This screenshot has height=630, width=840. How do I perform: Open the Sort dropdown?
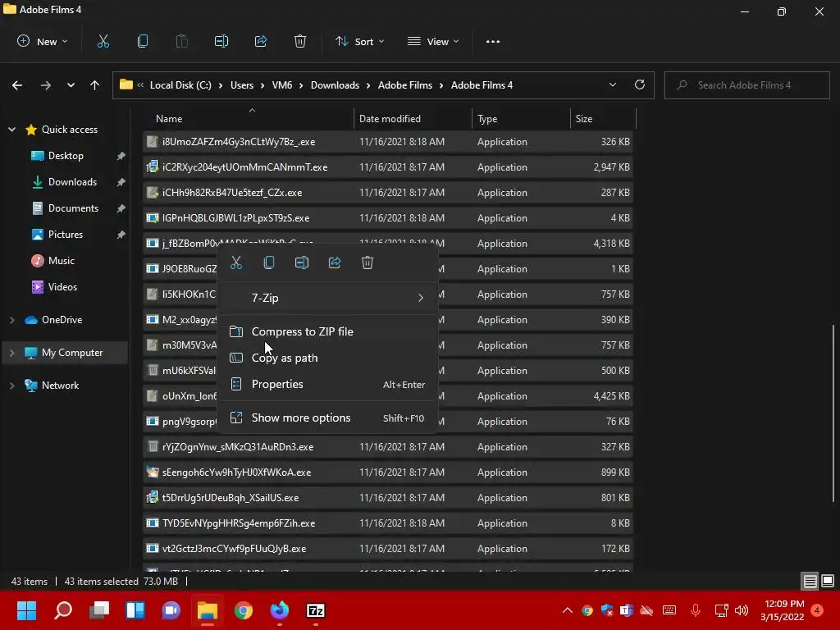tap(359, 41)
